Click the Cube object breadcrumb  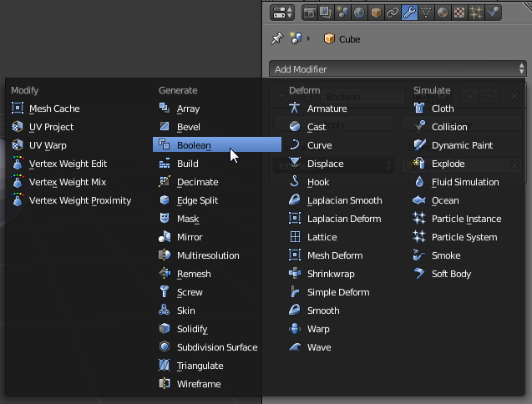[342, 39]
